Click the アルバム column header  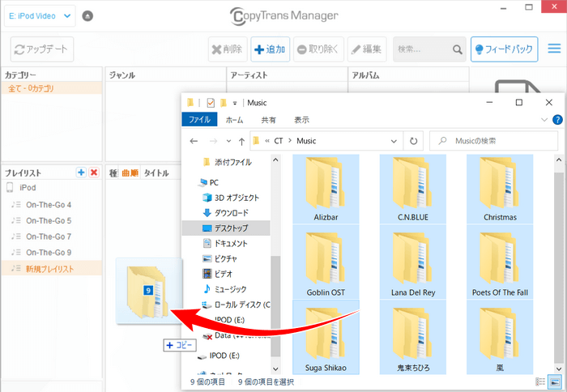point(408,75)
